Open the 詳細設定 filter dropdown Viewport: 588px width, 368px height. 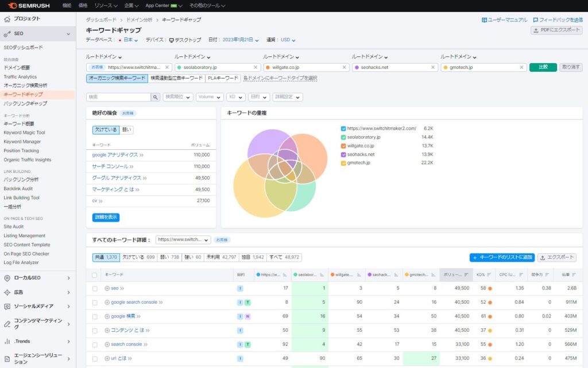pos(288,97)
